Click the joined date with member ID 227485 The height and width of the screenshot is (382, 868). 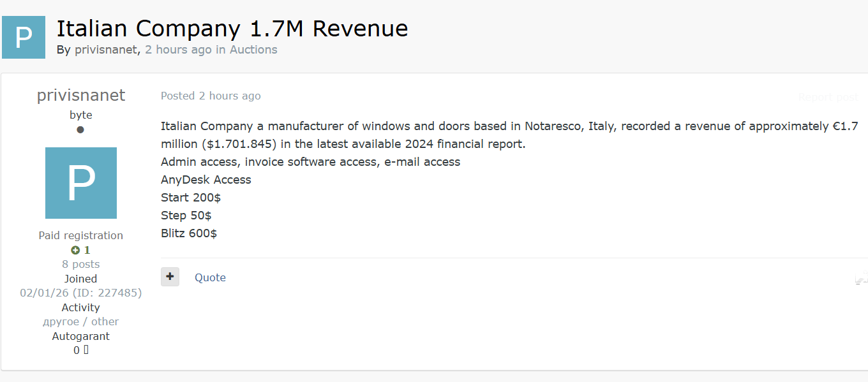pyautogui.click(x=81, y=293)
